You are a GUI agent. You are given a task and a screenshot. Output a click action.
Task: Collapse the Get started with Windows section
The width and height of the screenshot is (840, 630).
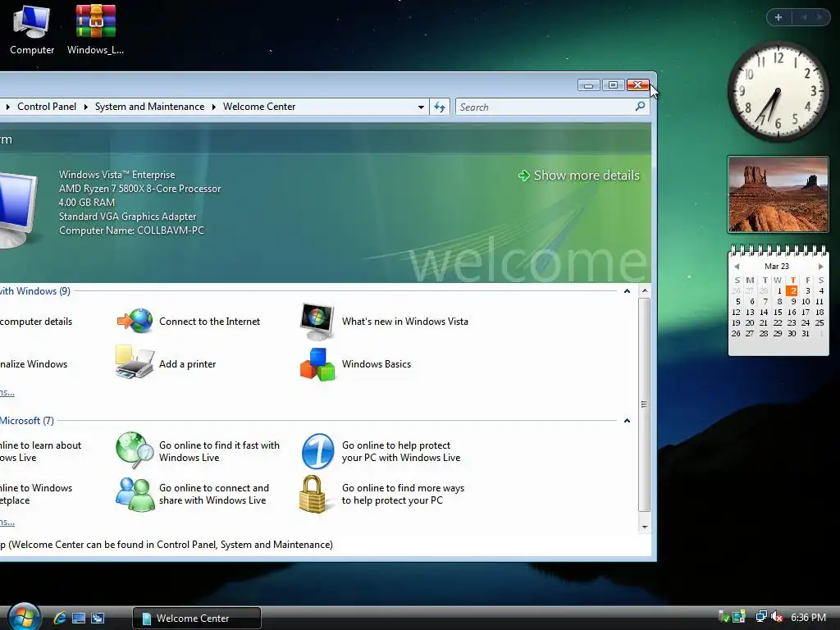pos(627,291)
